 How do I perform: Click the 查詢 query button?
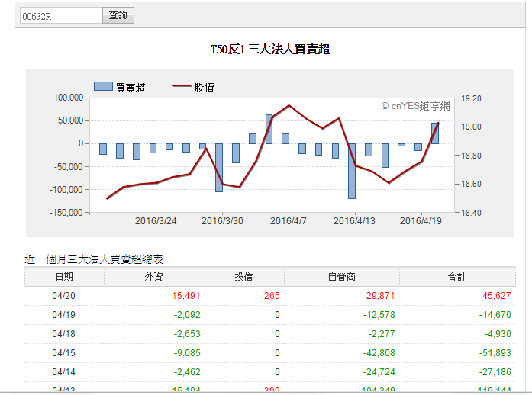(x=118, y=15)
